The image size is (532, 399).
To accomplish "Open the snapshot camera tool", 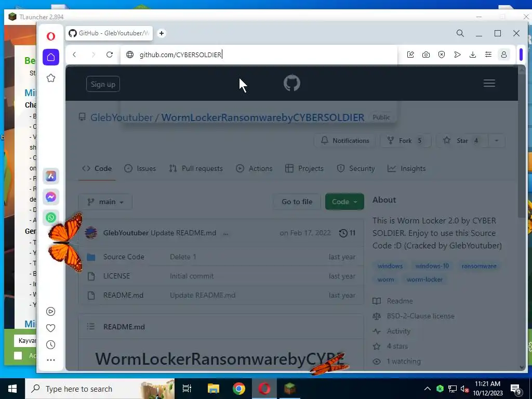I will [x=426, y=55].
